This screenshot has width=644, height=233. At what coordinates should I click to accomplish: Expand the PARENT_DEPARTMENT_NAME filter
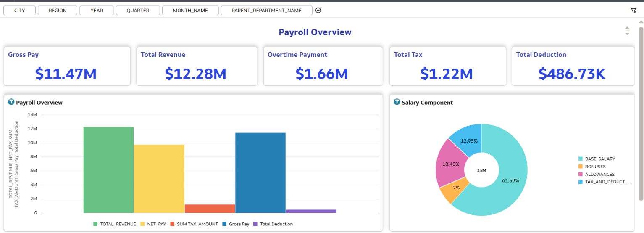pyautogui.click(x=266, y=11)
